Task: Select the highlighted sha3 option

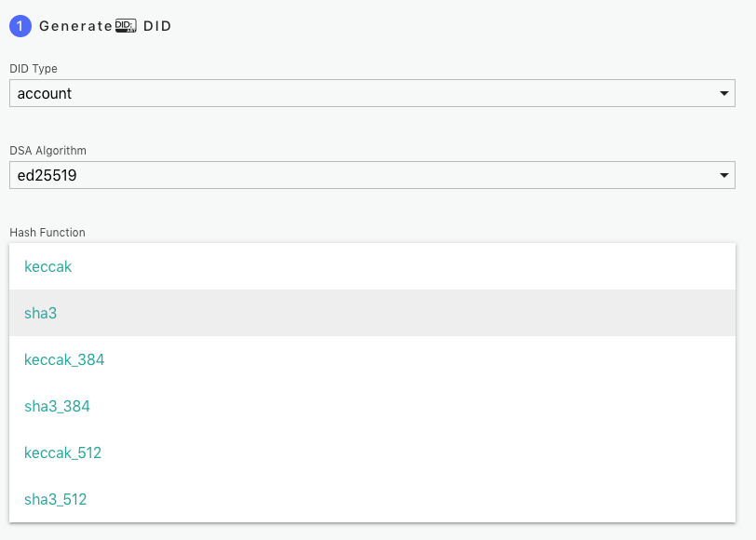Action: coord(372,313)
